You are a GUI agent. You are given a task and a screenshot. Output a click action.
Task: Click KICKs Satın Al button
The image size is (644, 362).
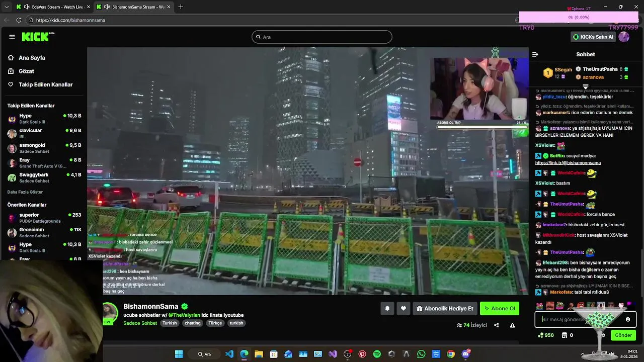(593, 37)
